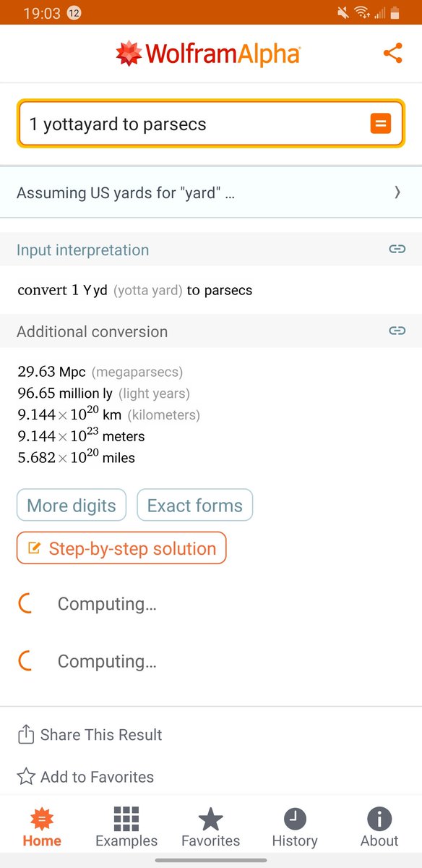Tap the Share This Result upload icon

tap(26, 734)
